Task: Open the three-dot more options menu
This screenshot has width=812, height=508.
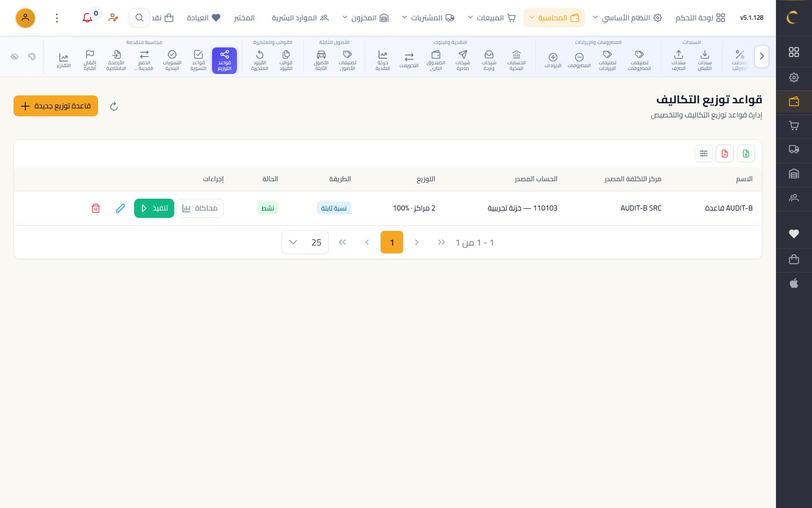Action: pyautogui.click(x=57, y=18)
